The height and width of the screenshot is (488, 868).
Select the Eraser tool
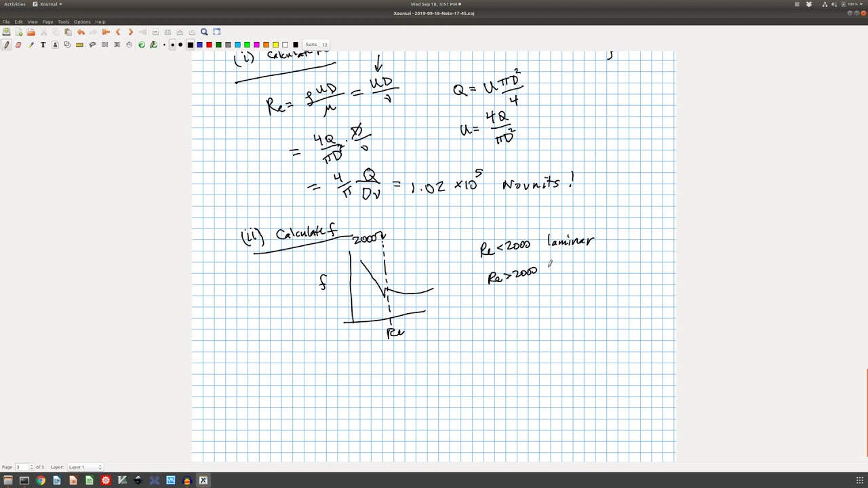pos(18,45)
